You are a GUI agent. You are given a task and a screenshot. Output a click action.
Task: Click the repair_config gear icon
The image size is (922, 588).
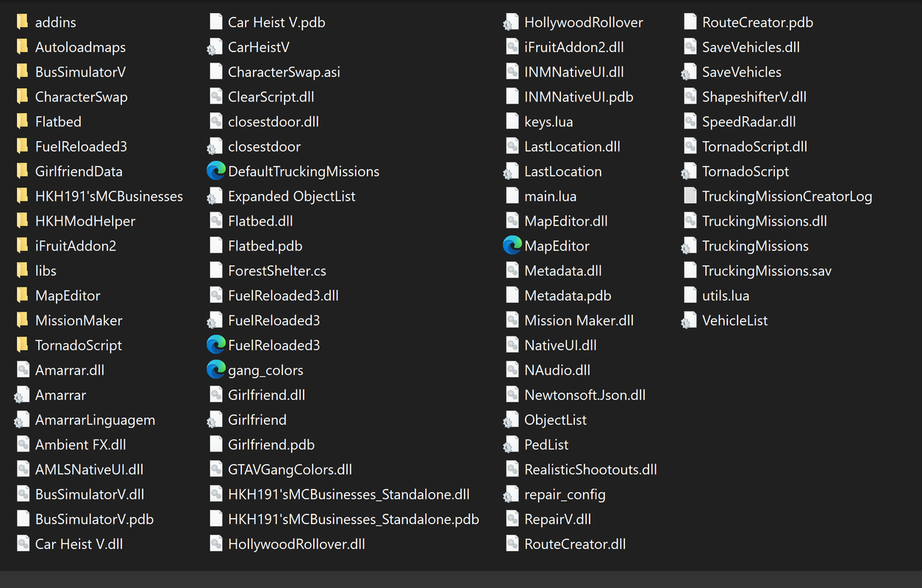click(x=511, y=494)
